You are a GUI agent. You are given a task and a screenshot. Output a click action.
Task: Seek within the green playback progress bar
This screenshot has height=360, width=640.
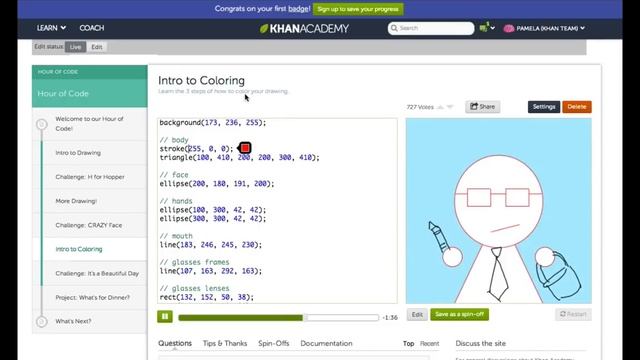pos(278,317)
